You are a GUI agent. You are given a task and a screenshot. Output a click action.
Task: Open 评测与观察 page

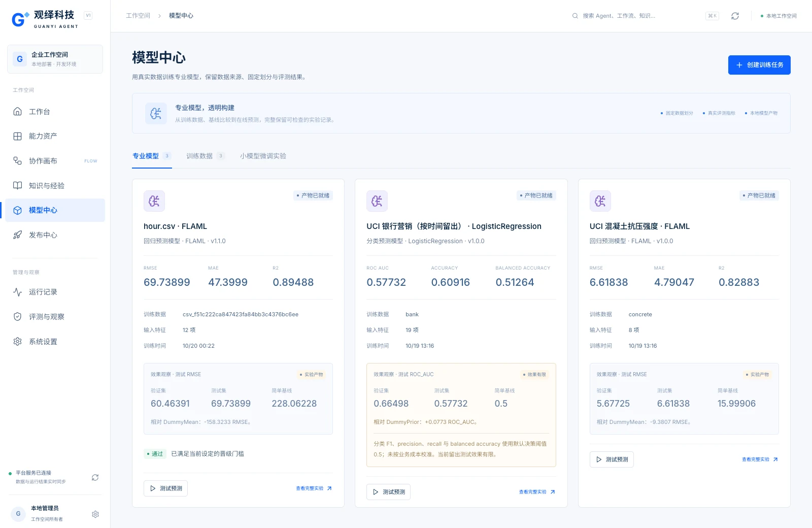[55, 317]
